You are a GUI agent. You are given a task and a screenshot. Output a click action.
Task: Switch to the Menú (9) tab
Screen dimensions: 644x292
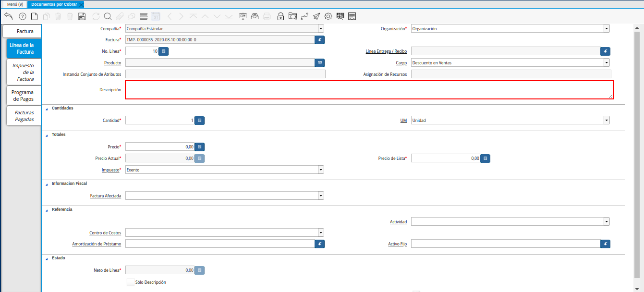pos(15,4)
